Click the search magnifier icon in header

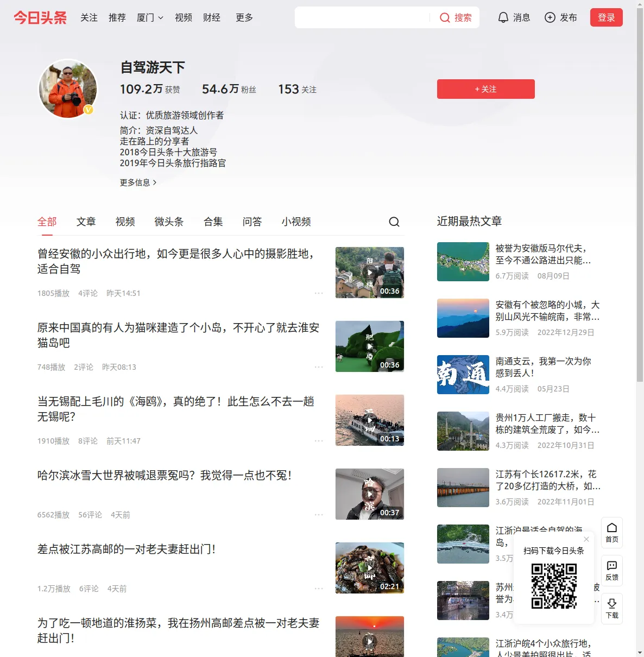pyautogui.click(x=445, y=18)
